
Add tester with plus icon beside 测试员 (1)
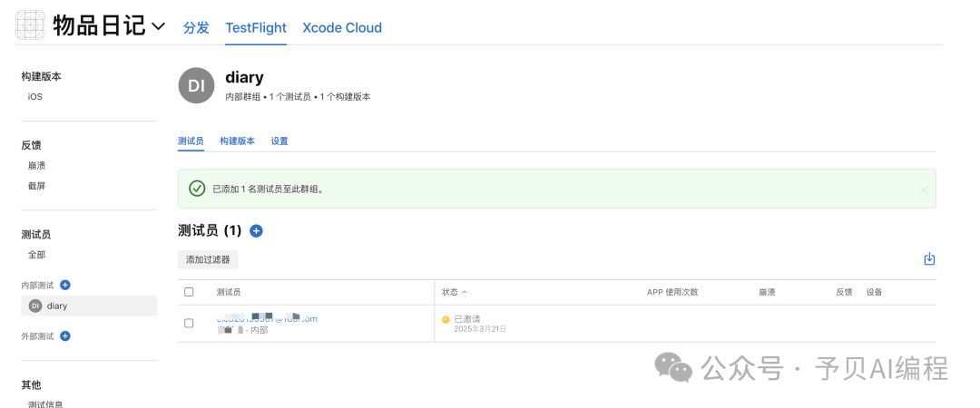tap(256, 231)
